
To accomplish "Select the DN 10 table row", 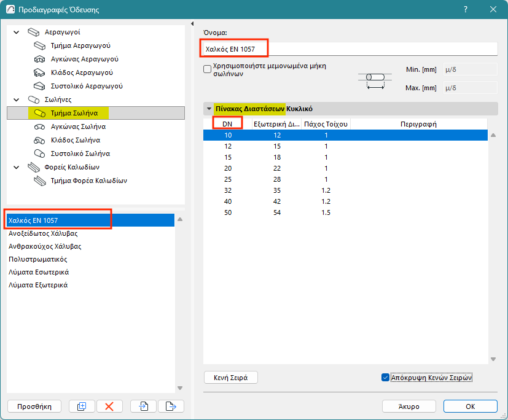I will tap(345, 135).
